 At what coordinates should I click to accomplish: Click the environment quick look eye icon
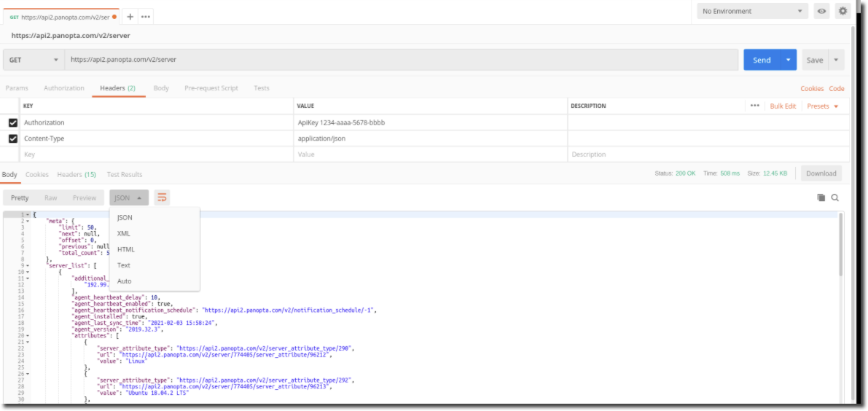822,11
